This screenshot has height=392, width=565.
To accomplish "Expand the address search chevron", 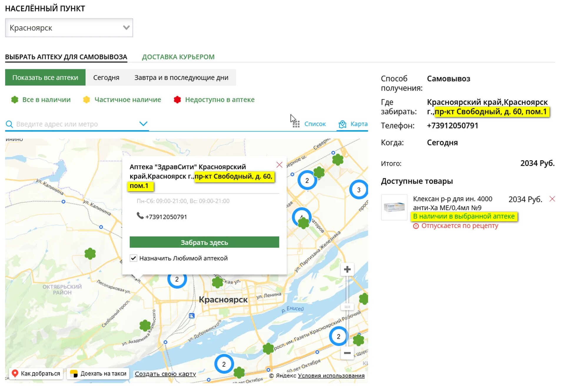I will (143, 124).
